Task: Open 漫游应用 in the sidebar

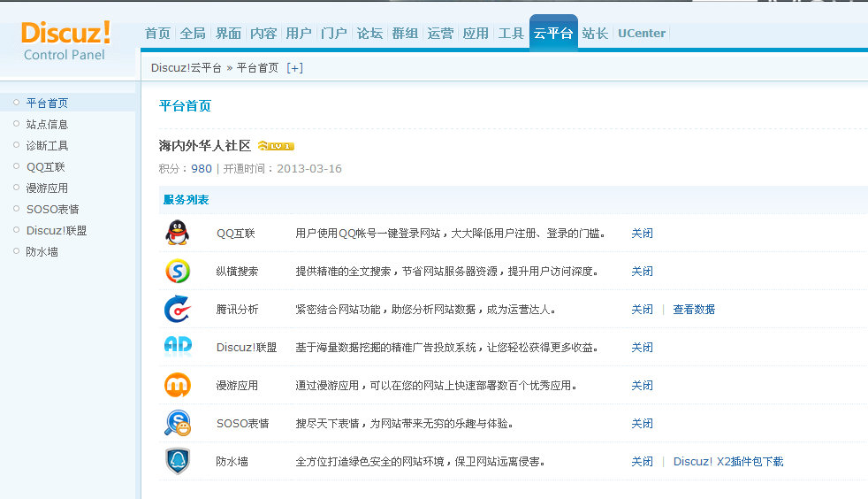Action: tap(47, 188)
